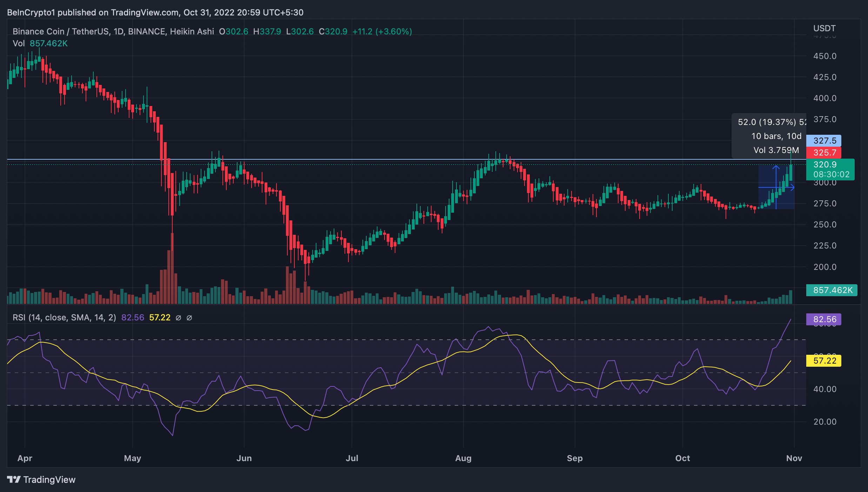Select the Aug label on time axis
Screen dimensions: 868x492
pyautogui.click(x=463, y=458)
